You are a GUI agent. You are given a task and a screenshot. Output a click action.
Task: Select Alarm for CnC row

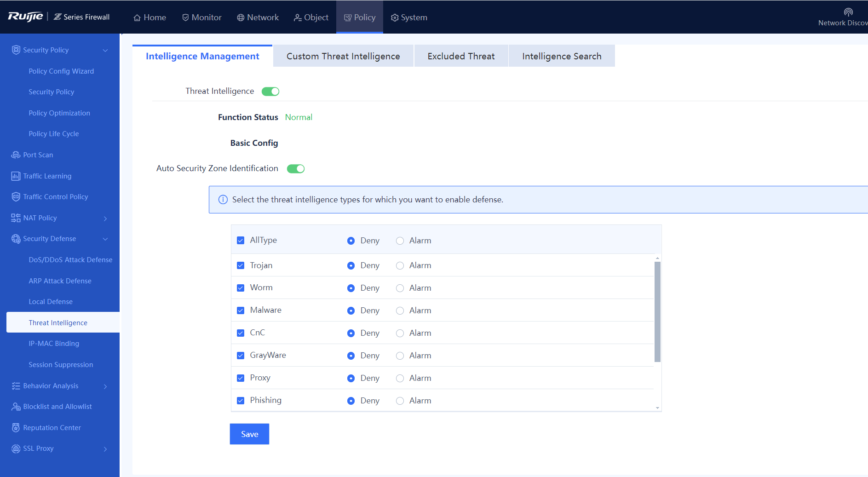pos(400,333)
